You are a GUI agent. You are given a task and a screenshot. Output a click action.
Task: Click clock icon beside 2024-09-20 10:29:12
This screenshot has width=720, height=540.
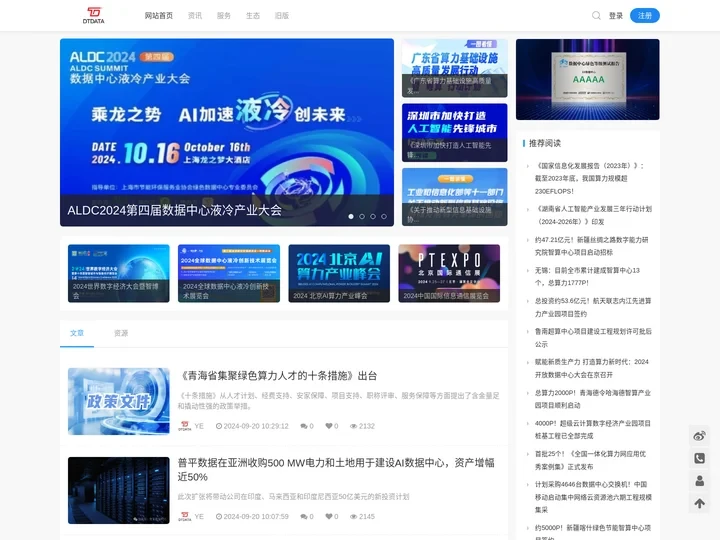219,426
